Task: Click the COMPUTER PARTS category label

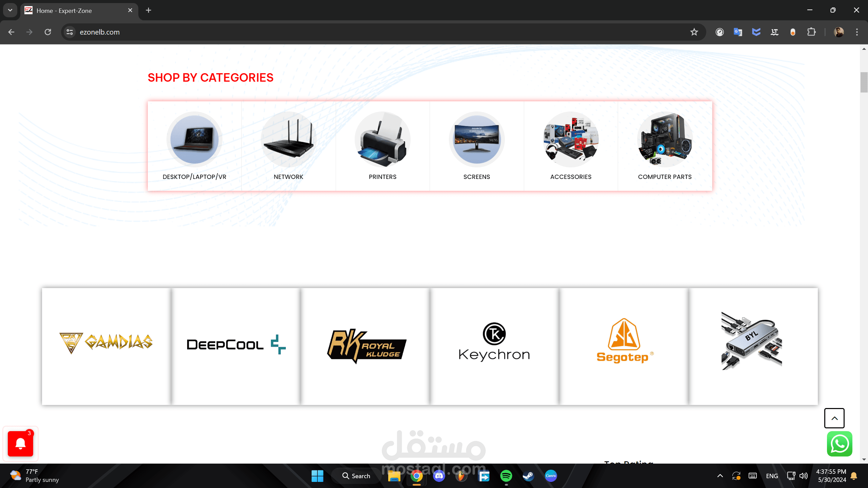Action: (x=665, y=177)
